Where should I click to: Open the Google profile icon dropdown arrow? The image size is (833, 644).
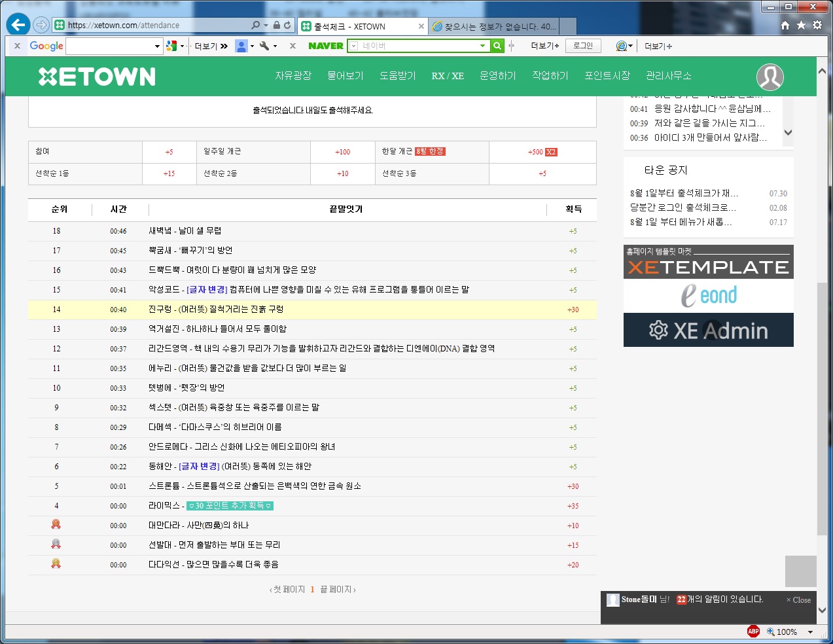click(252, 46)
